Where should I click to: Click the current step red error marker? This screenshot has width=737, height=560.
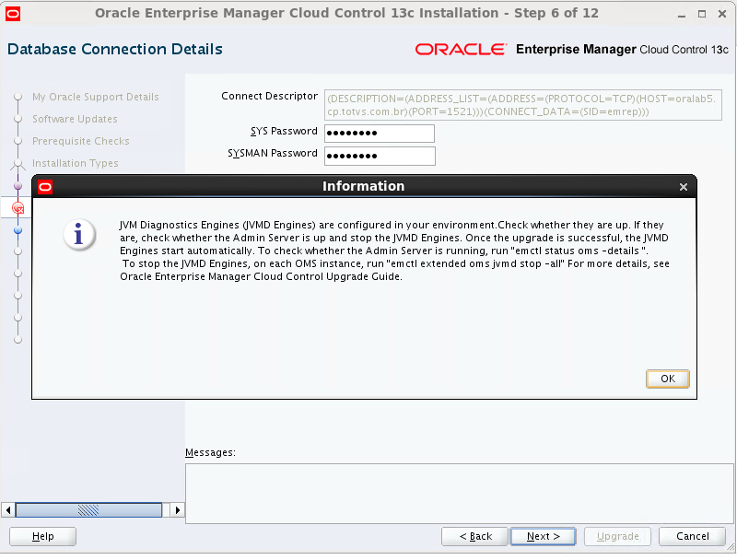pyautogui.click(x=18, y=208)
